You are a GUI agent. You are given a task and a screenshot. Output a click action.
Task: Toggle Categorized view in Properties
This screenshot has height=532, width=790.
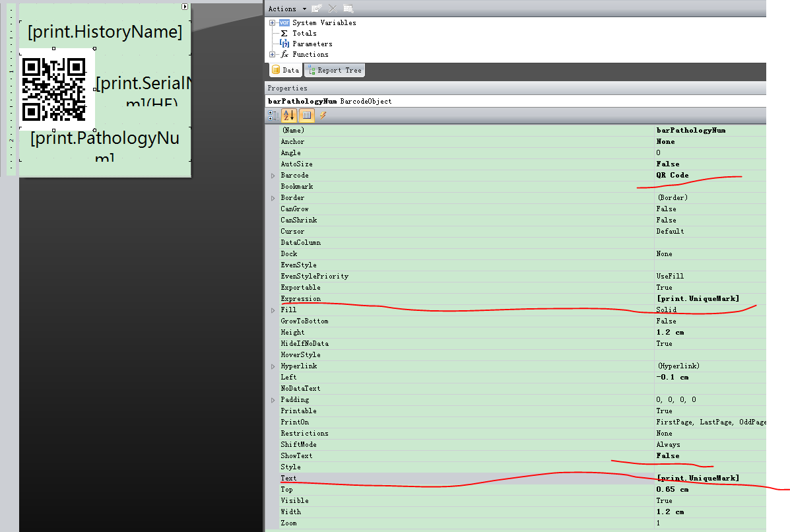tap(273, 116)
